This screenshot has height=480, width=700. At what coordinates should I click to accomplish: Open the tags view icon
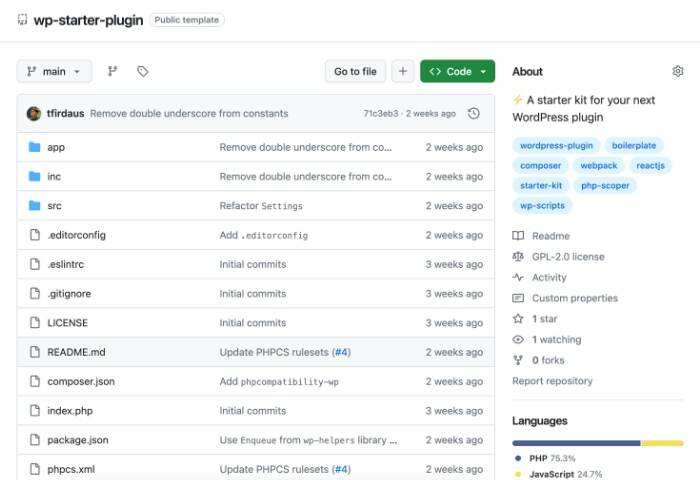pyautogui.click(x=142, y=71)
